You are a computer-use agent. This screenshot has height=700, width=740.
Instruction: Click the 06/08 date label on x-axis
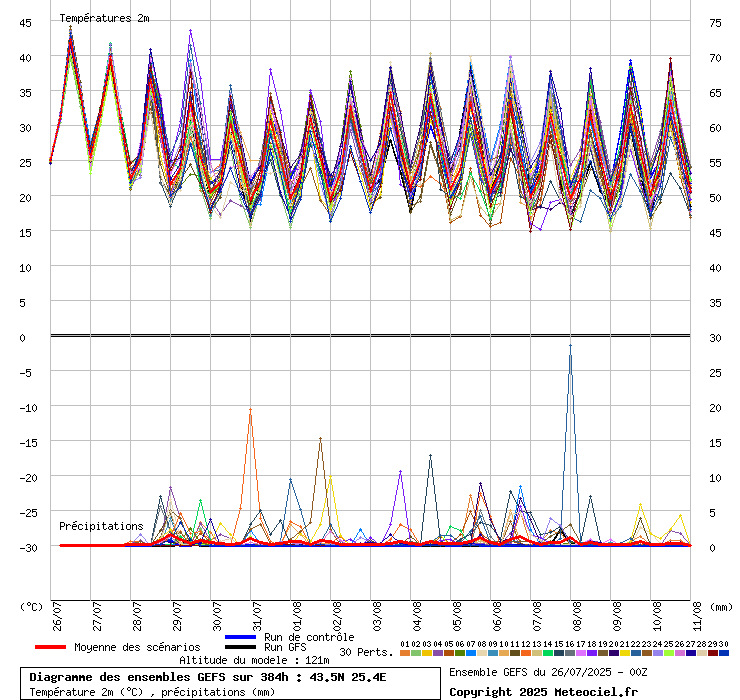pos(497,616)
